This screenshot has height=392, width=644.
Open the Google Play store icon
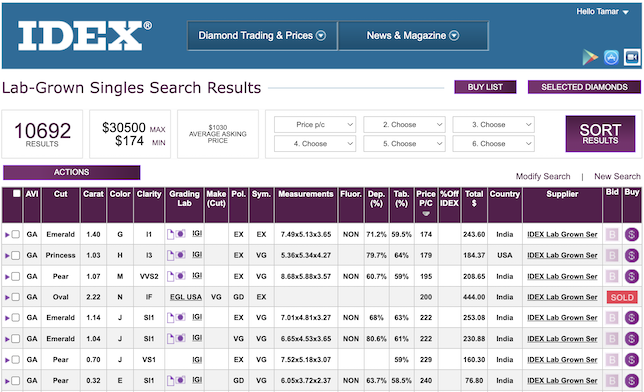coord(590,57)
